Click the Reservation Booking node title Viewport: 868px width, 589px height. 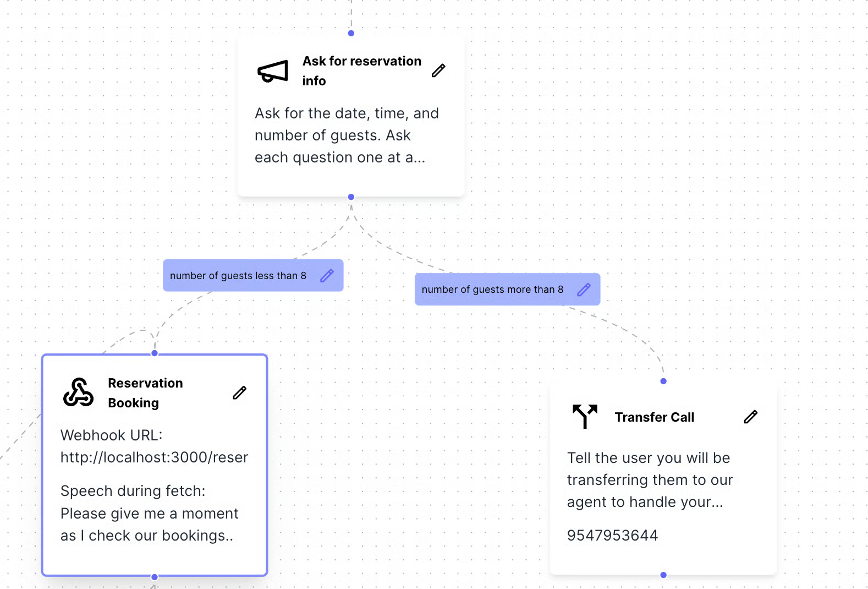coord(145,393)
